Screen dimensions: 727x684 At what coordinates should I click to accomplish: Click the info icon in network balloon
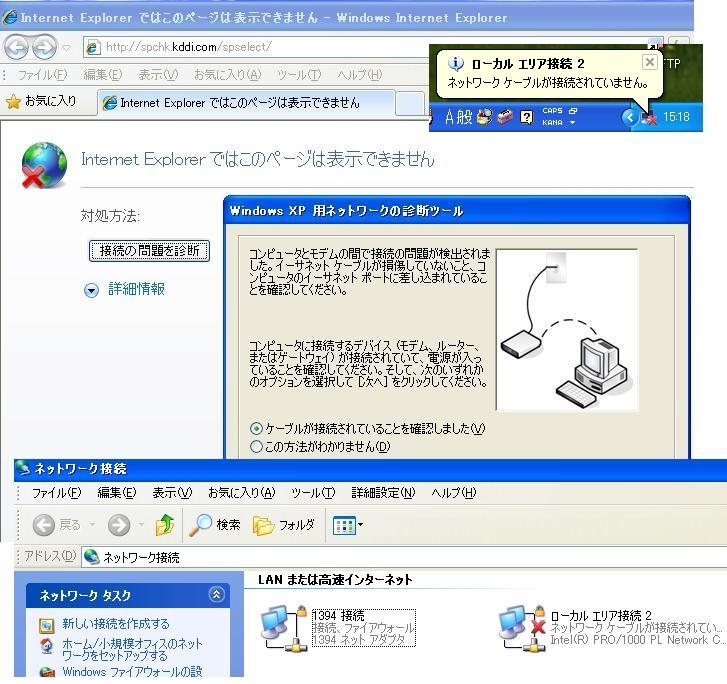click(x=456, y=64)
